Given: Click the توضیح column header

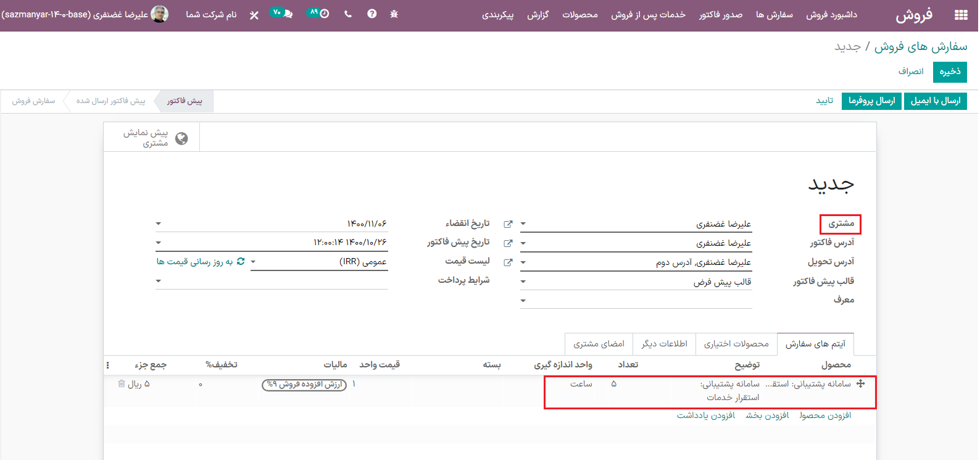Looking at the screenshot, I should click(747, 365).
